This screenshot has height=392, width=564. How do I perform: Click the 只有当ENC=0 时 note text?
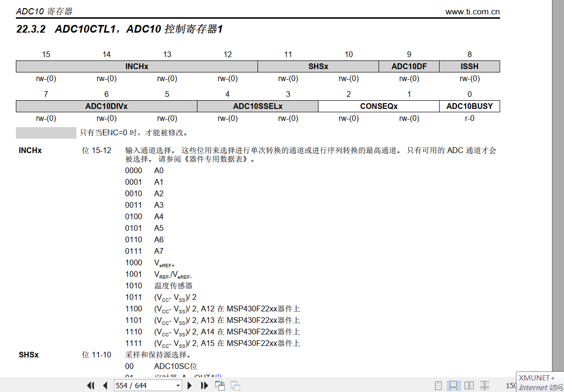coord(134,132)
